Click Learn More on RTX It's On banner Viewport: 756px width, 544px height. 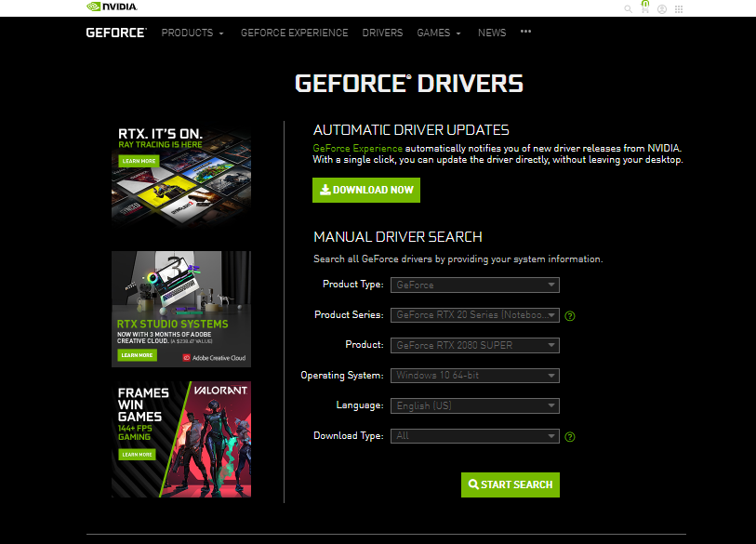coord(139,161)
